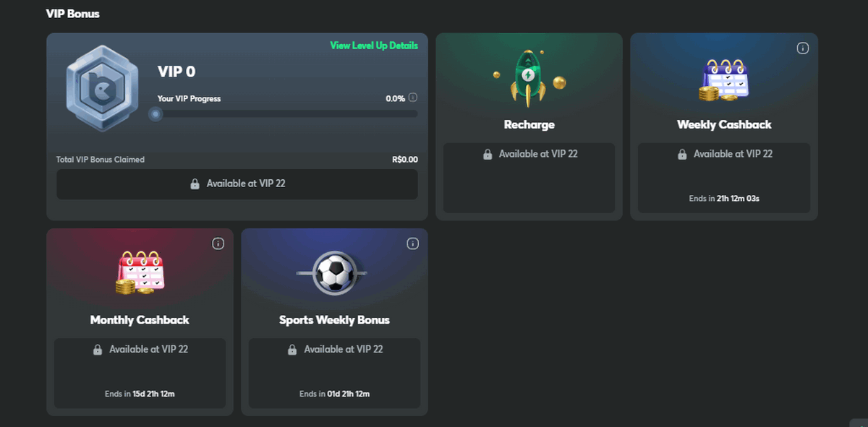Image resolution: width=868 pixels, height=427 pixels.
Task: Click info icon beside VIP progress percentage
Action: coord(413,98)
